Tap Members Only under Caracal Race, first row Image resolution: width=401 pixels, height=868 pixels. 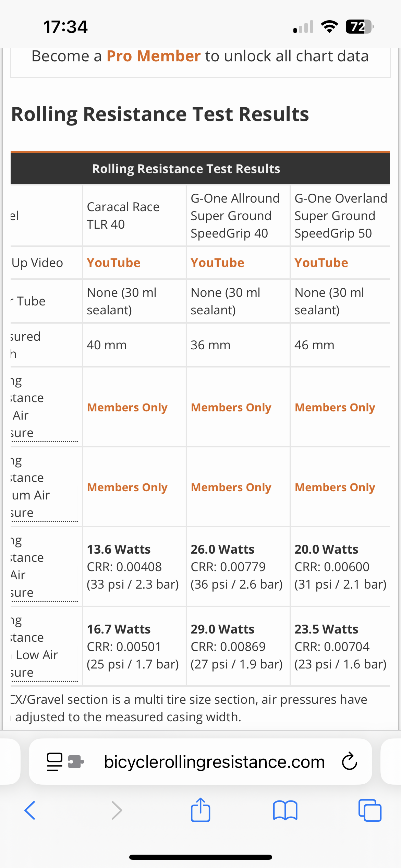point(127,407)
